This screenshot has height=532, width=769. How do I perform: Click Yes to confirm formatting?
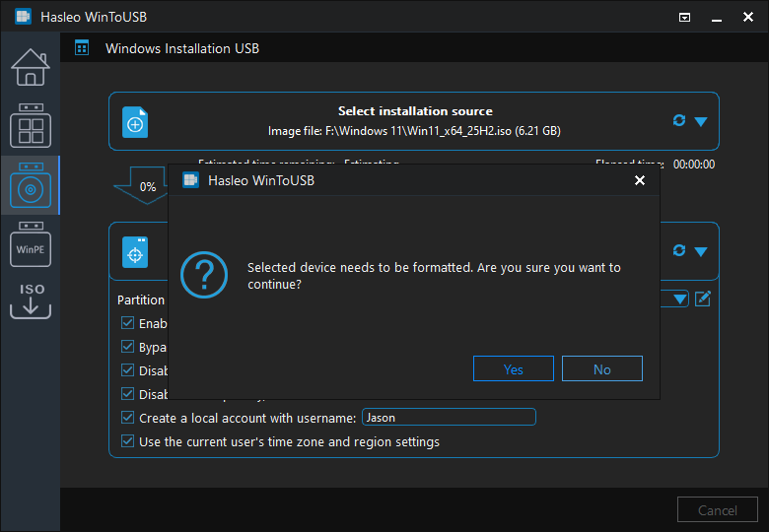coord(514,368)
